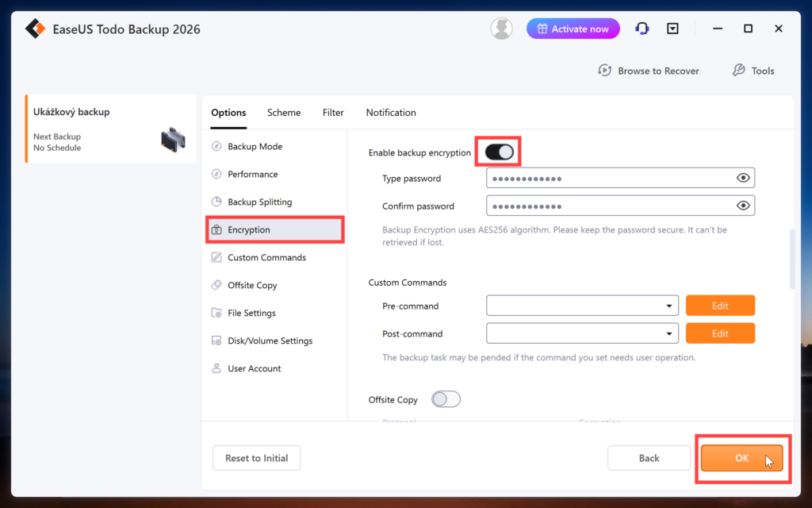Click the options panel vertical scrollbar

pos(792,260)
